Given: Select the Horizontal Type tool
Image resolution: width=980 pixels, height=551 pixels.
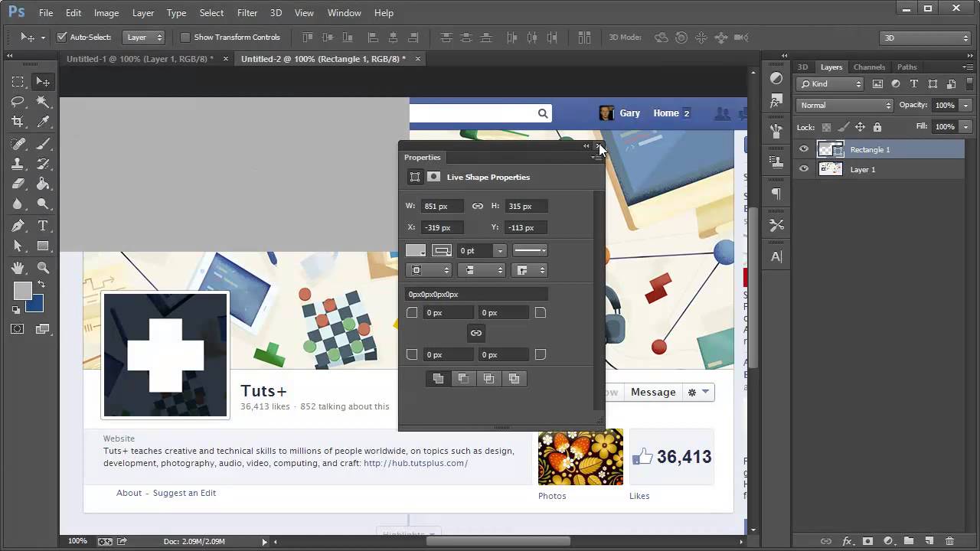Looking at the screenshot, I should point(43,226).
